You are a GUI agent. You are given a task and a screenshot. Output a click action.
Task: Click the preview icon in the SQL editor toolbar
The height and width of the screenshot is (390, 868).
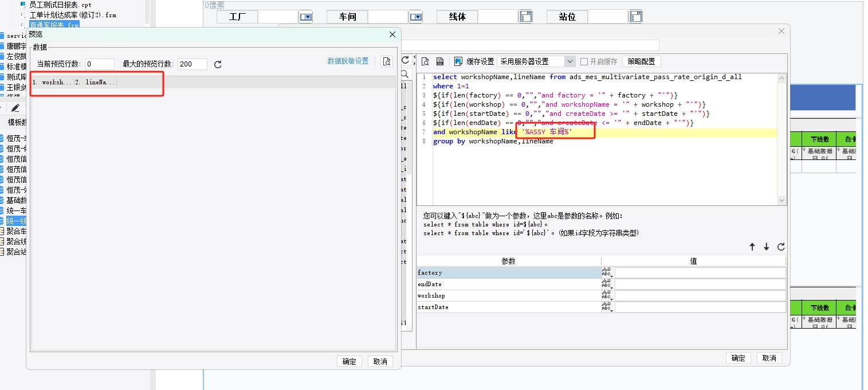click(x=426, y=61)
